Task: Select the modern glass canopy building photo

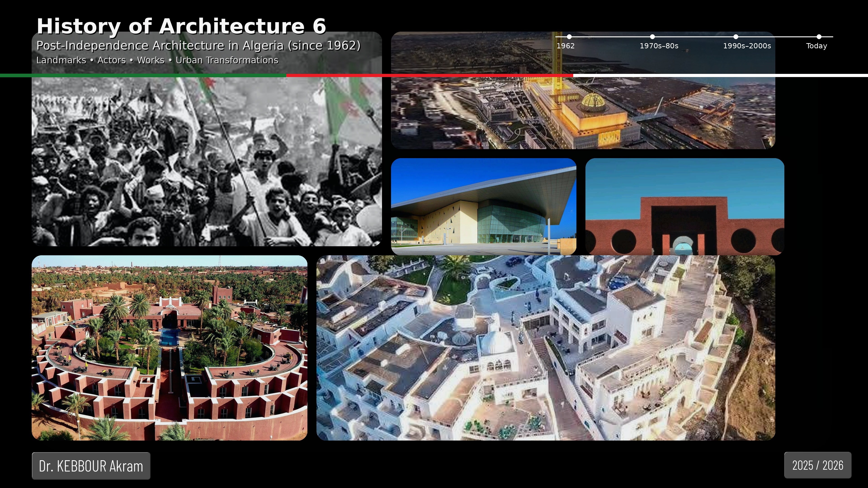Action: pyautogui.click(x=484, y=206)
